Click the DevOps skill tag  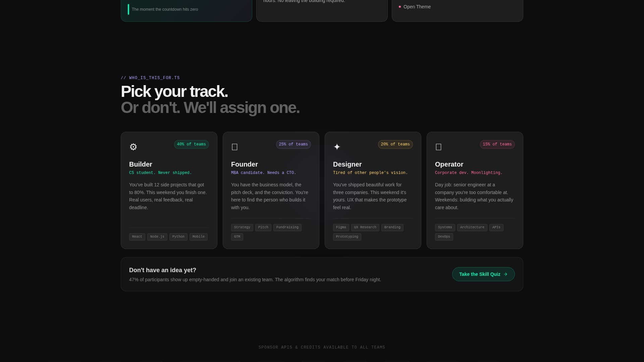tap(444, 237)
